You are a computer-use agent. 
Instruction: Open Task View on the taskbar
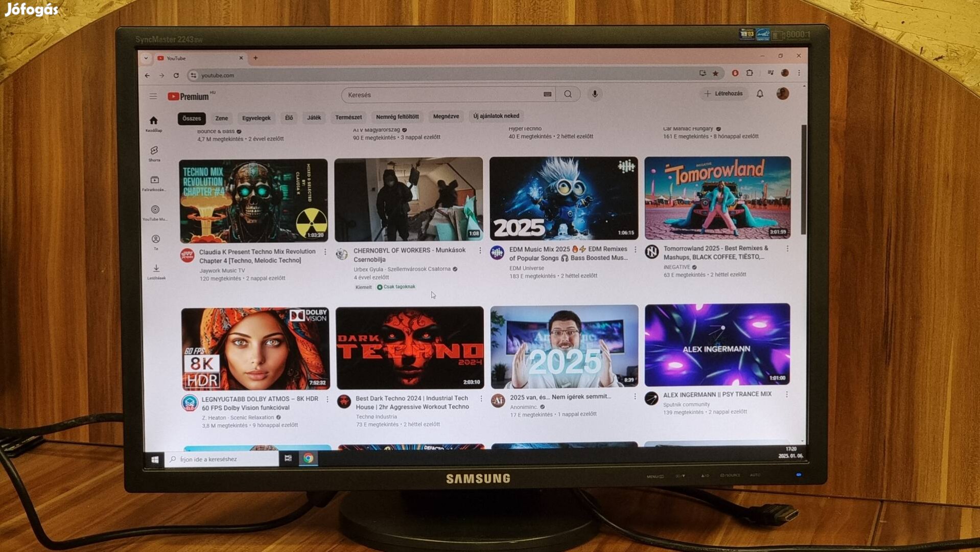tap(288, 458)
